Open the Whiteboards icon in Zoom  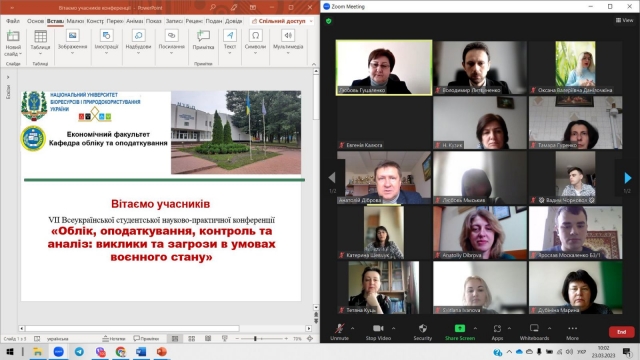pyautogui.click(x=534, y=328)
